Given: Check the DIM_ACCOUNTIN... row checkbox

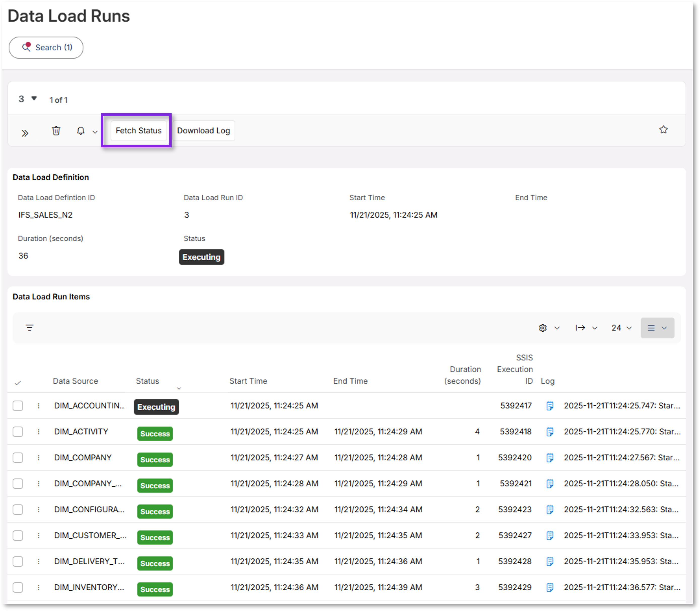Looking at the screenshot, I should click(x=18, y=406).
